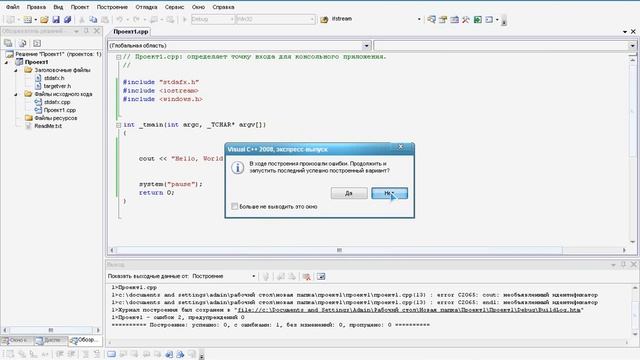Open the BuildLog.htm file link in Output
Screen dimensions: 640x360
pos(409,310)
